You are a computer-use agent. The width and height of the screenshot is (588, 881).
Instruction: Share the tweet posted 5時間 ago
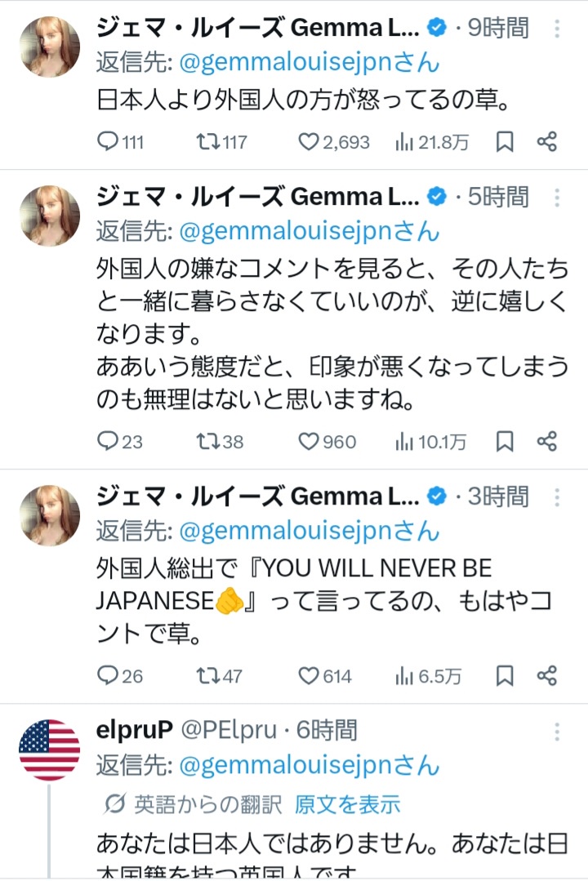tap(546, 442)
